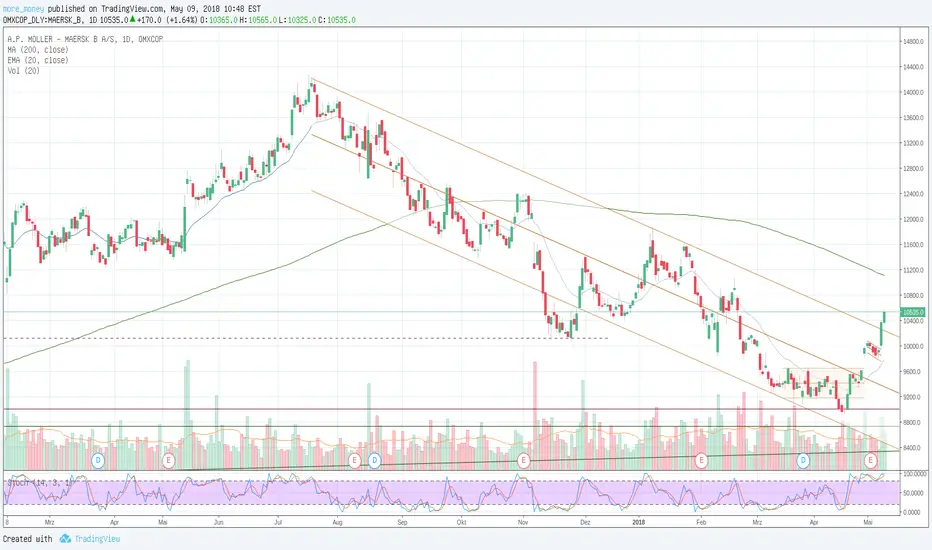Open the more_money author profile link
Viewport: 932px width, 550px height.
point(23,9)
